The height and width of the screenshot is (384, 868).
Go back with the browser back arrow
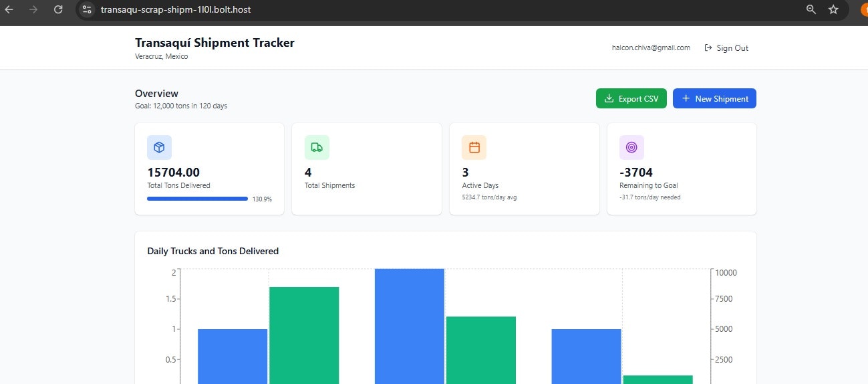(9, 9)
